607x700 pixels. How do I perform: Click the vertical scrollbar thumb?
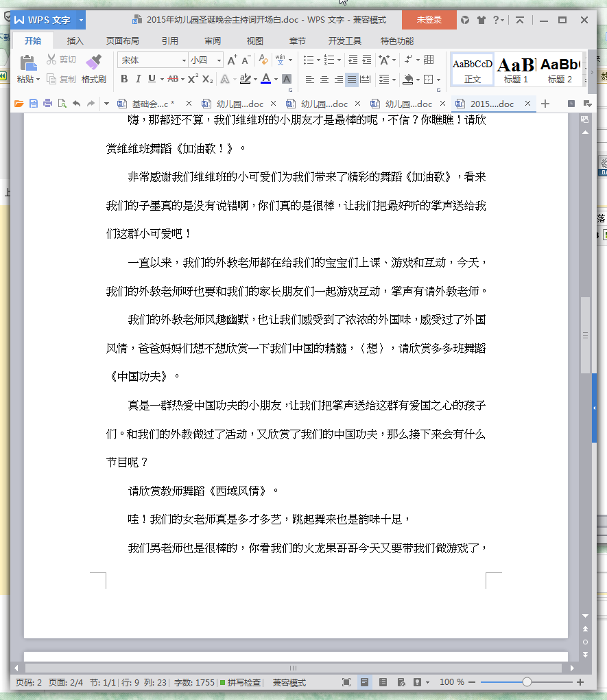[585, 335]
